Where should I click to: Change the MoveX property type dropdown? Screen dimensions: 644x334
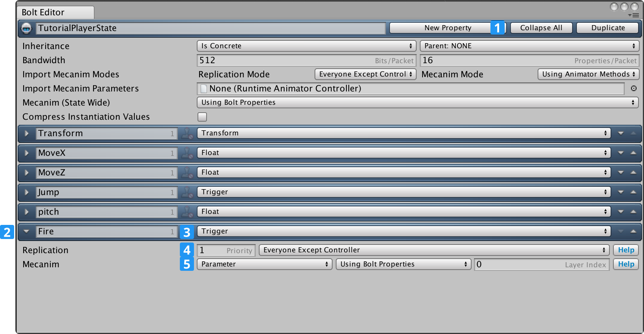[x=404, y=153]
